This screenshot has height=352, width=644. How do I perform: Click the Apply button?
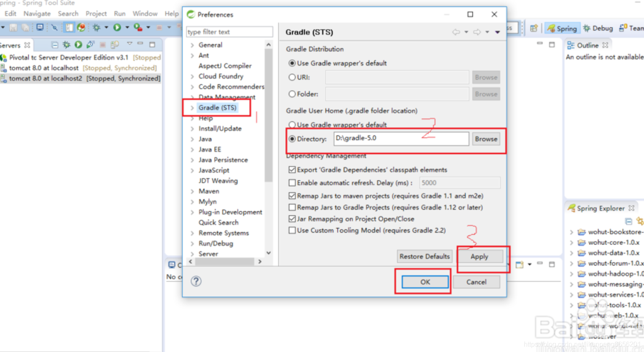click(479, 256)
